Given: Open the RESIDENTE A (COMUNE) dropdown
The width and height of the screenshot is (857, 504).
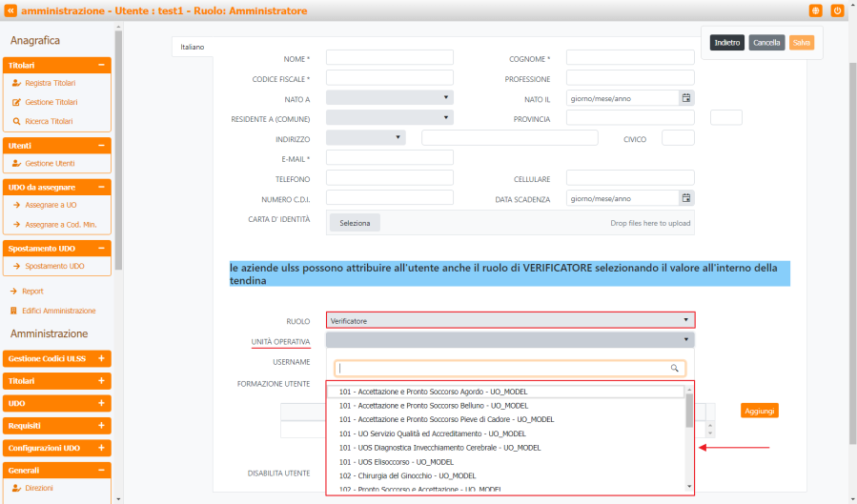Looking at the screenshot, I should click(389, 117).
